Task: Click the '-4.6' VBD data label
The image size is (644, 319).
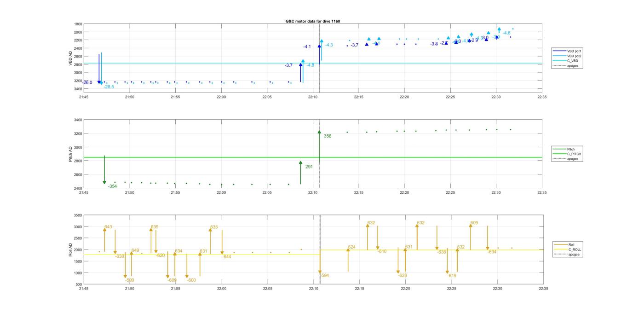Action: [506, 33]
